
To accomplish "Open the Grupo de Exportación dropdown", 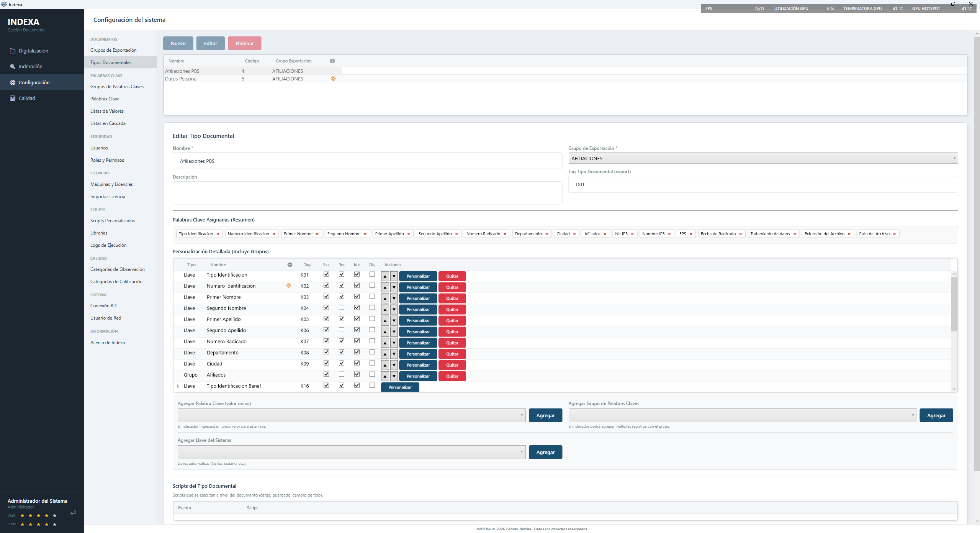I will tap(763, 158).
